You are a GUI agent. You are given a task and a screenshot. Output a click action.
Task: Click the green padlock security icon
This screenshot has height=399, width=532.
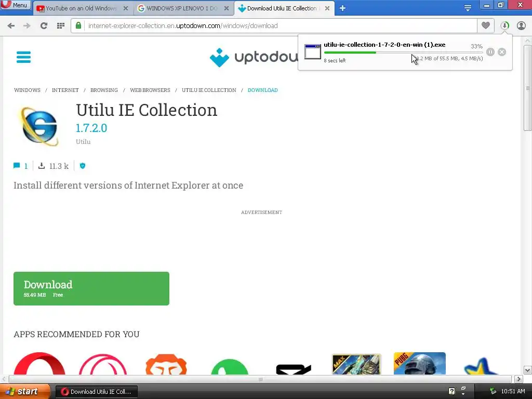[x=78, y=25]
